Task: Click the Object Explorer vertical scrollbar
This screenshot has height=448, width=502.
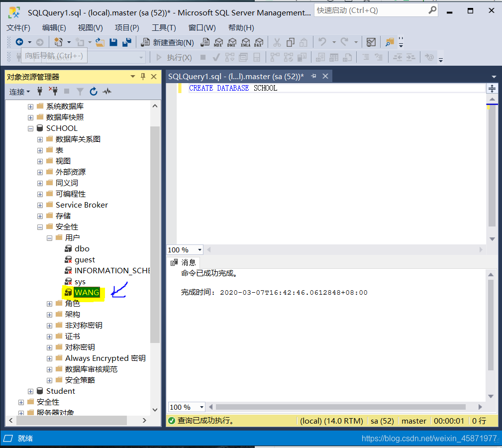Action: 155,235
